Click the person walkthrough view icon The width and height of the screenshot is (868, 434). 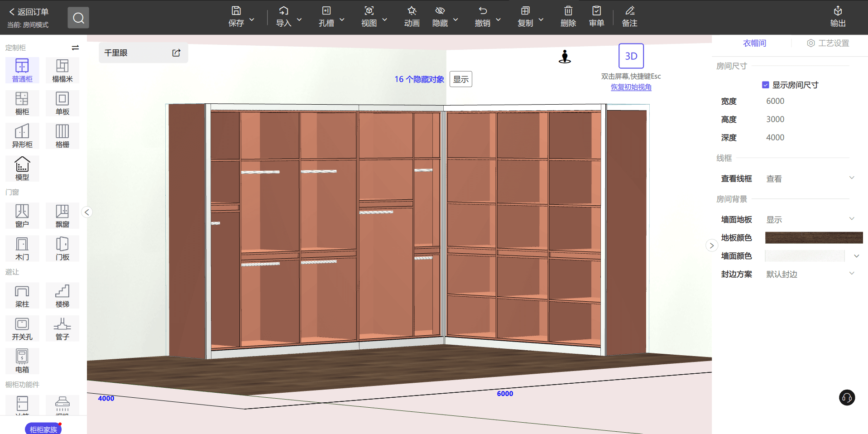click(x=565, y=57)
